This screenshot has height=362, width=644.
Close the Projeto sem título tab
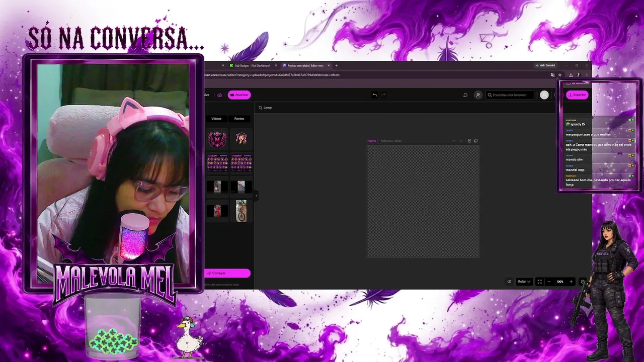(x=329, y=65)
